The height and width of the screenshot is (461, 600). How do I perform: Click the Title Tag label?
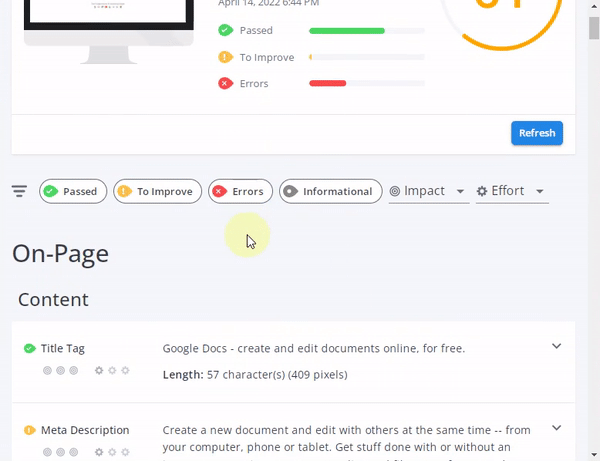63,349
